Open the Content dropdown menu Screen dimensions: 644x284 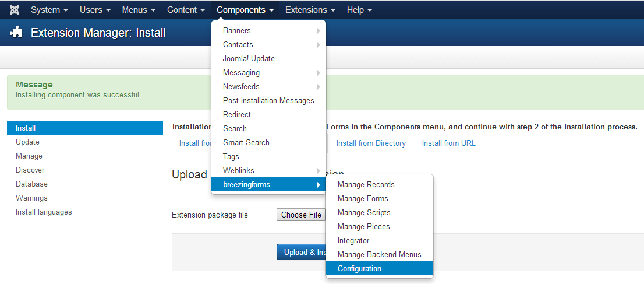186,10
